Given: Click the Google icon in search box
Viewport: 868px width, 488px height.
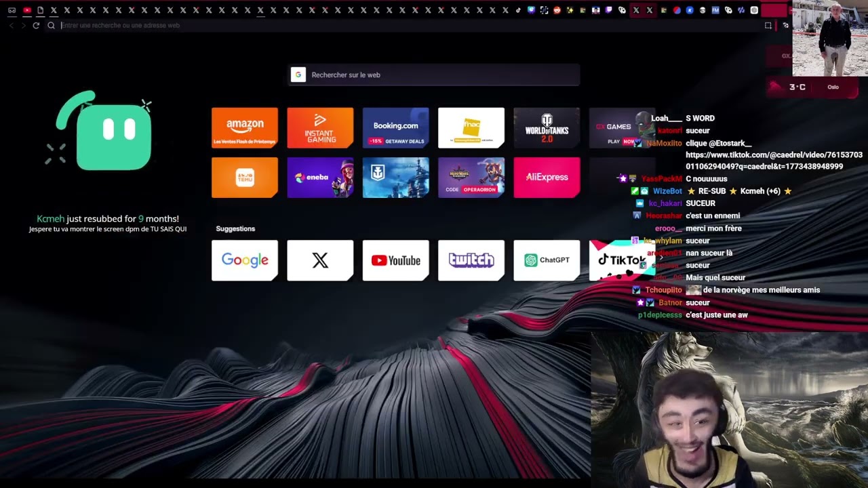Looking at the screenshot, I should point(298,75).
